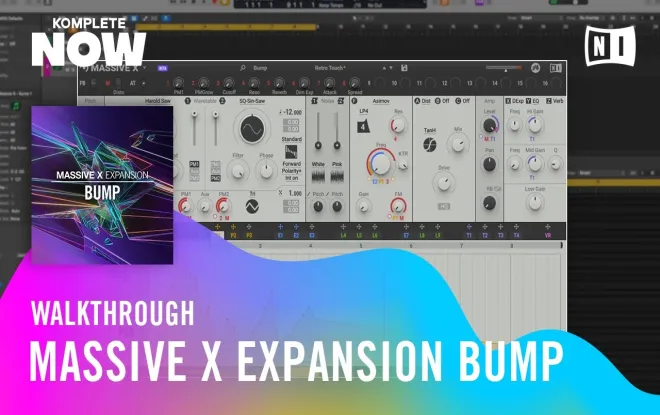Select the next preset with the down arrow
The height and width of the screenshot is (415, 660).
pos(391,68)
